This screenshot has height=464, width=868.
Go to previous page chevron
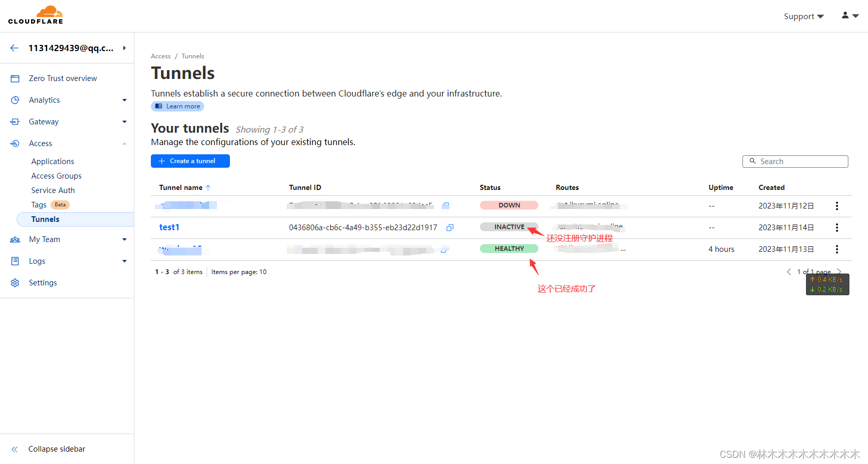789,272
